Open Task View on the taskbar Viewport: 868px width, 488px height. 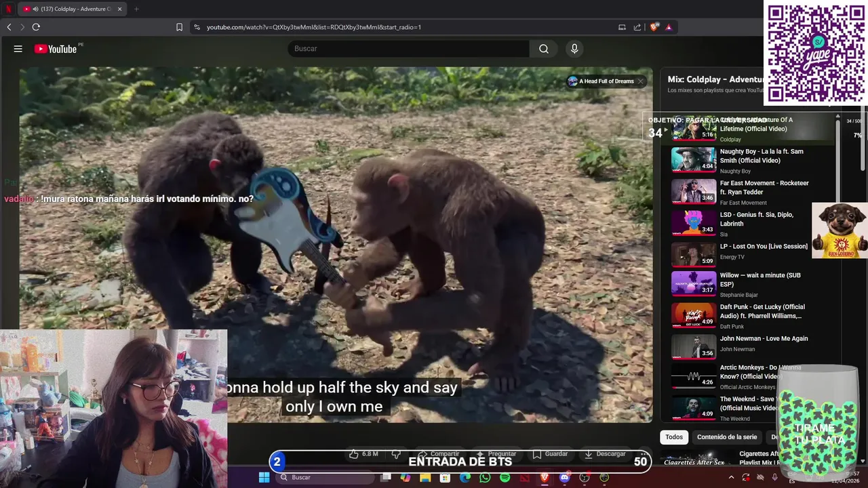[x=386, y=478]
